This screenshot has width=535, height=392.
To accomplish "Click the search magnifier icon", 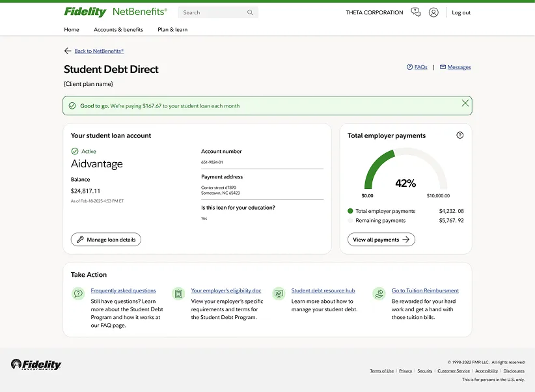I will click(x=250, y=12).
